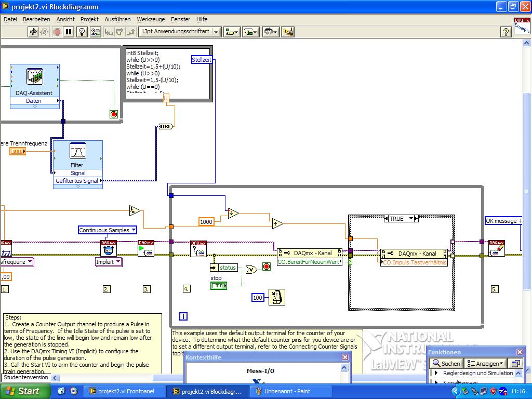Open the Ausführen menu

click(117, 19)
